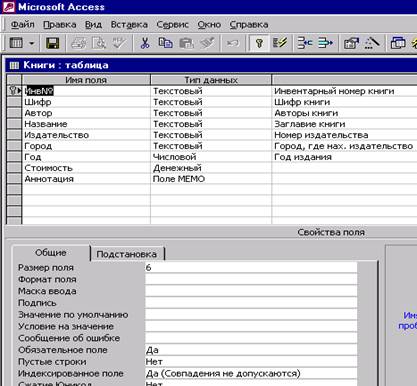Click the Delete Rows icon
This screenshot has height=386, width=417.
[325, 43]
